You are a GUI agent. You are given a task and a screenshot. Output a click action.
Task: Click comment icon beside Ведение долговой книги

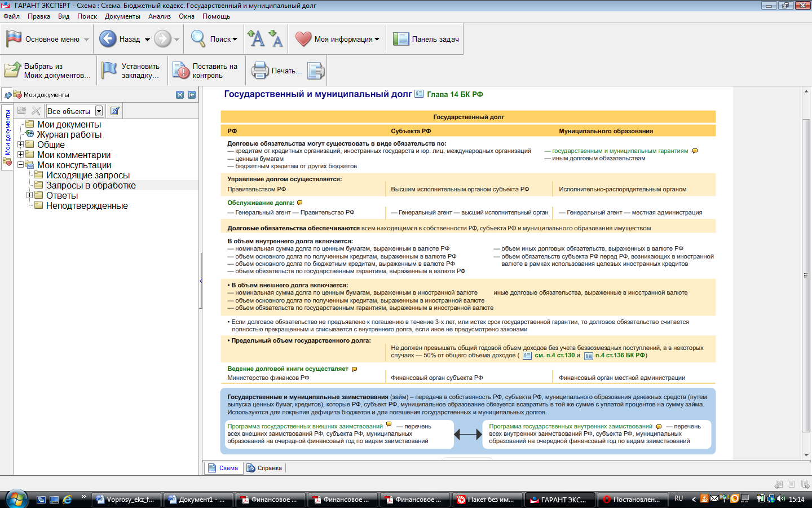(355, 369)
